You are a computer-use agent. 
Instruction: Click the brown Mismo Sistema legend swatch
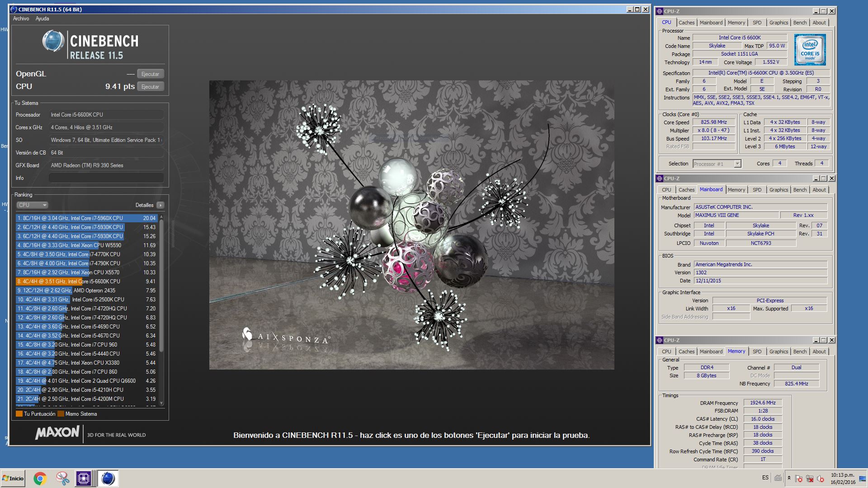pyautogui.click(x=61, y=414)
